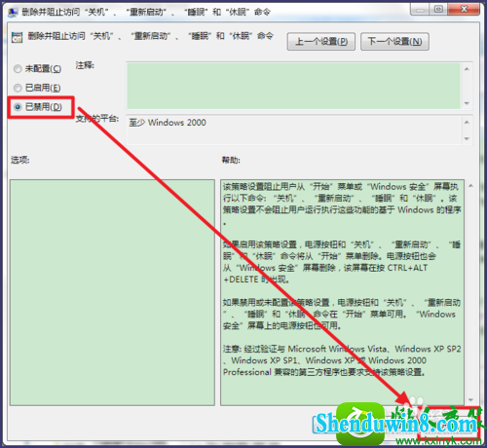This screenshot has height=448, width=487.
Task: Go to 下一个设置(N)
Action: pyautogui.click(x=394, y=42)
